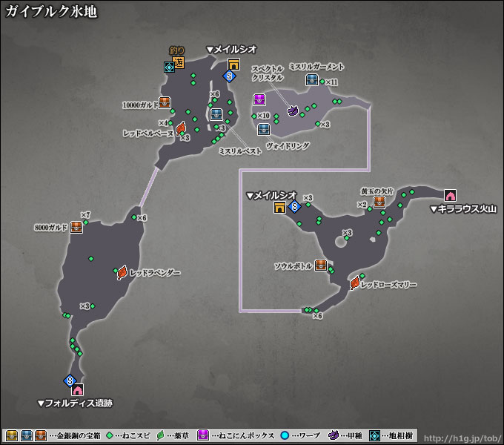Click the 地相樹 legend text

click(401, 436)
